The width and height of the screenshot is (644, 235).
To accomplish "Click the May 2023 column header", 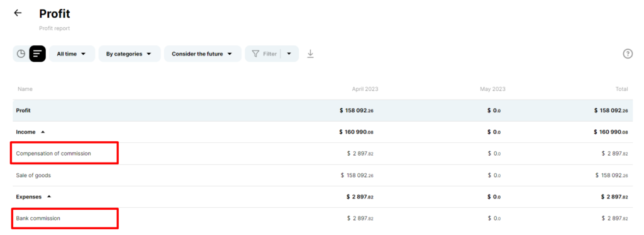I will click(x=493, y=89).
